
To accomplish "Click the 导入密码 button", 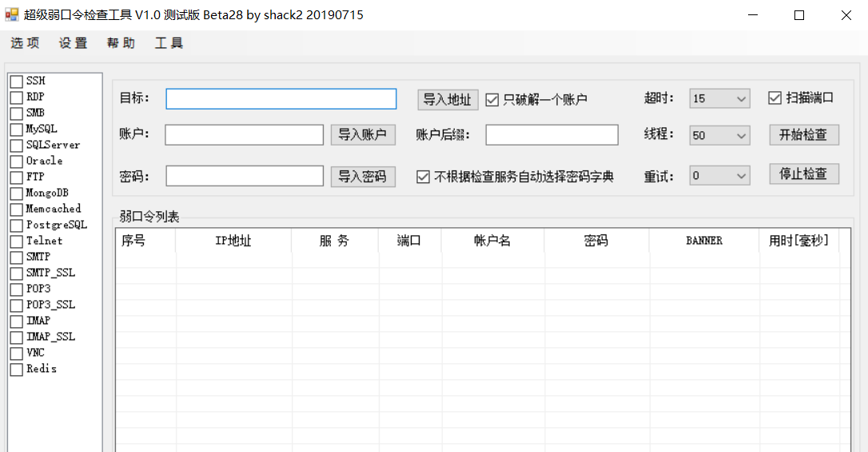I will (x=363, y=177).
